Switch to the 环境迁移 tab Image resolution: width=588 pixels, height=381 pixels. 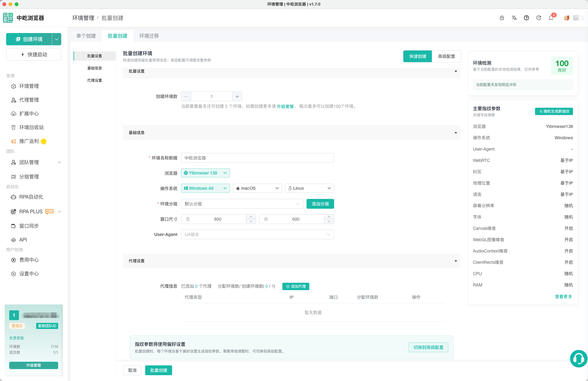pos(149,36)
